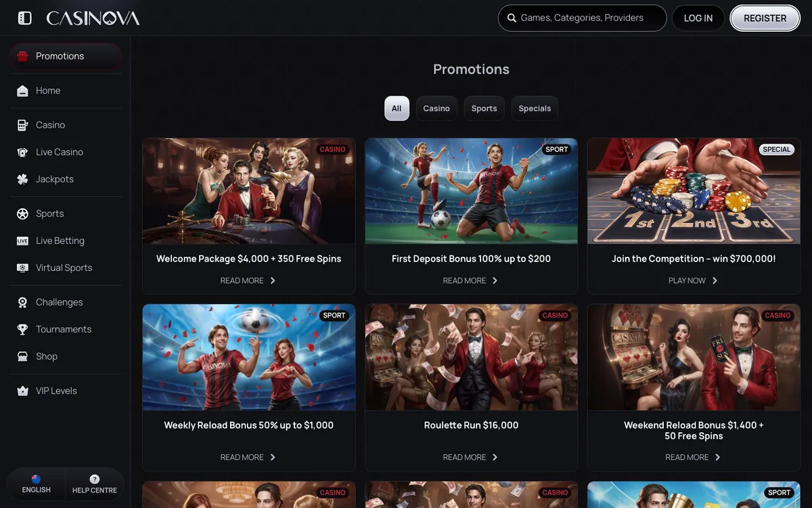
Task: Open the Roulette Run promotion image
Action: pos(472,357)
